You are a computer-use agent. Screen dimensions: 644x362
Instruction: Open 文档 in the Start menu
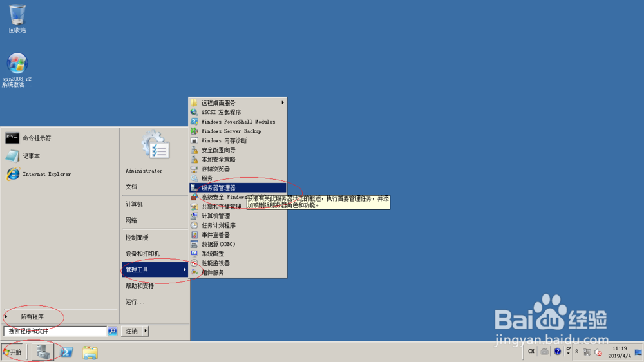pyautogui.click(x=155, y=187)
